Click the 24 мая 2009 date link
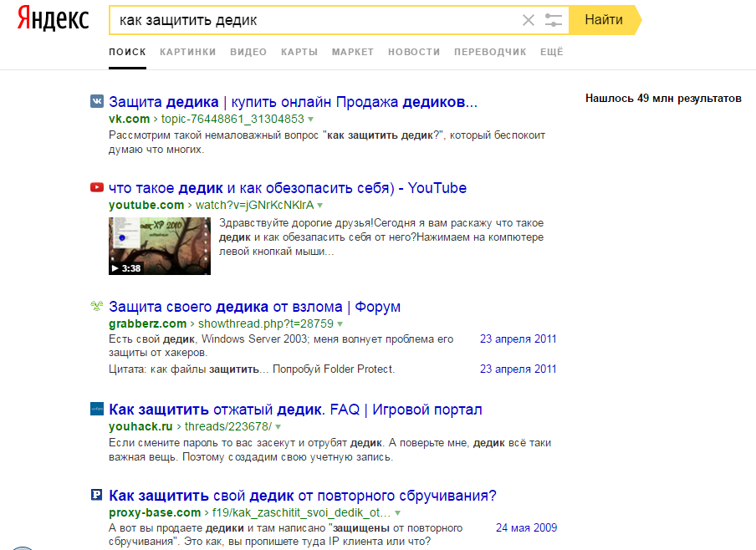The image size is (756, 550). (527, 527)
